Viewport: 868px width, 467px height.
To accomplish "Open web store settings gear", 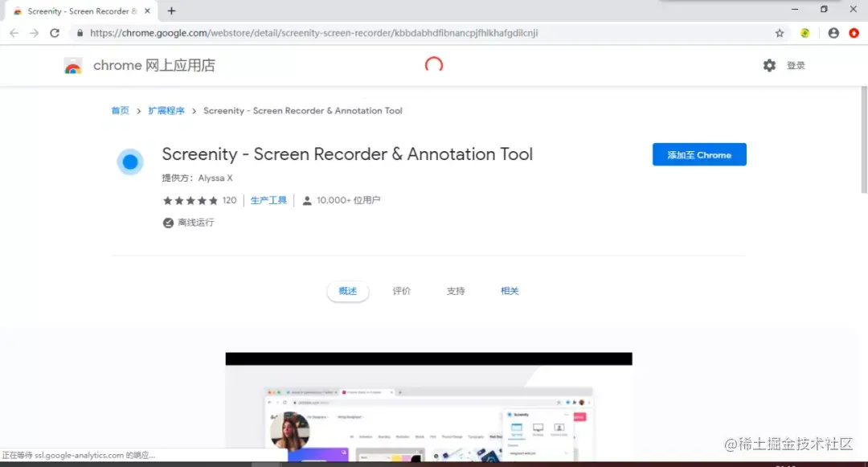I will pyautogui.click(x=769, y=65).
